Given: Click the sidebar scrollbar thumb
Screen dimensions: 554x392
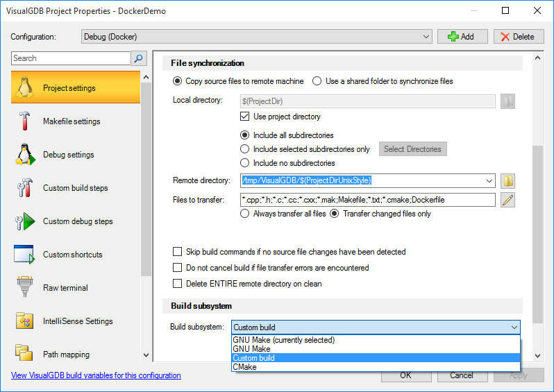Looking at the screenshot, I should [x=146, y=180].
